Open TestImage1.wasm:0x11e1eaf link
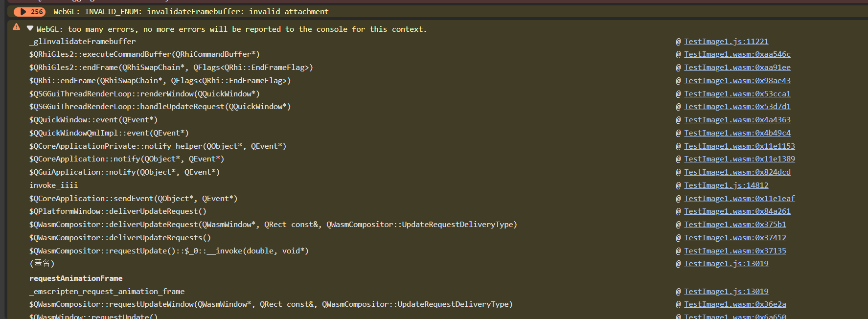This screenshot has height=319, width=868. pos(739,199)
